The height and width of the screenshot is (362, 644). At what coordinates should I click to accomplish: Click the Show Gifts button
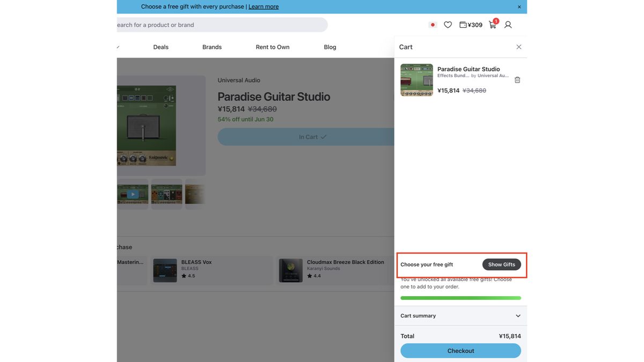click(501, 264)
